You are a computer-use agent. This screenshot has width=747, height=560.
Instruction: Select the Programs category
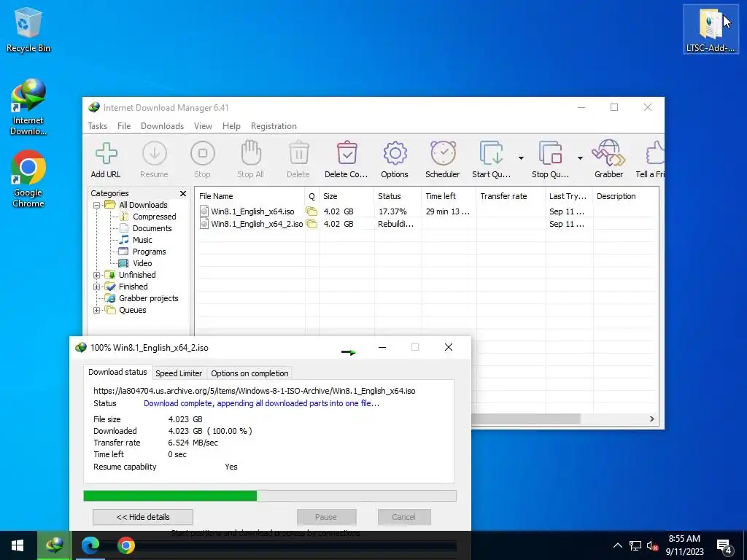pyautogui.click(x=149, y=252)
